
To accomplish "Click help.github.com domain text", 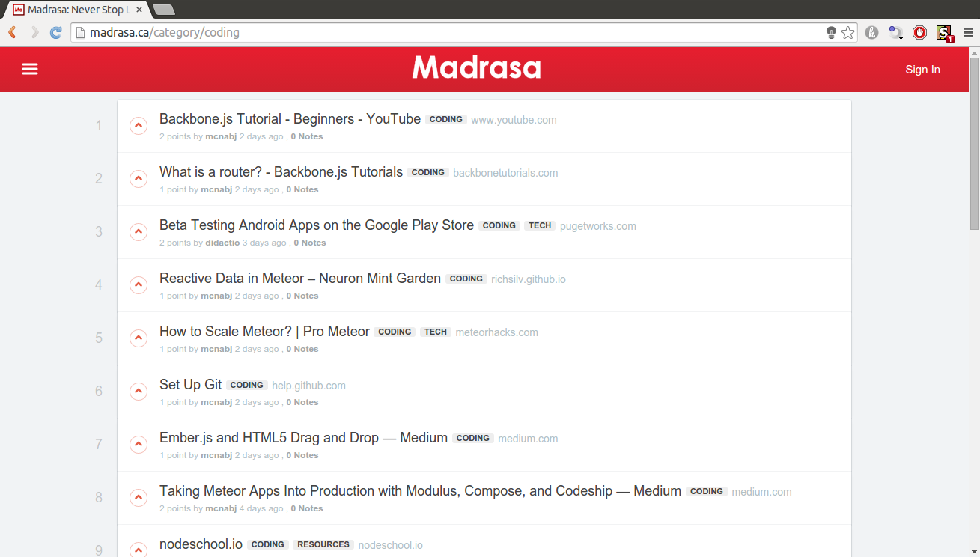I will (x=308, y=386).
